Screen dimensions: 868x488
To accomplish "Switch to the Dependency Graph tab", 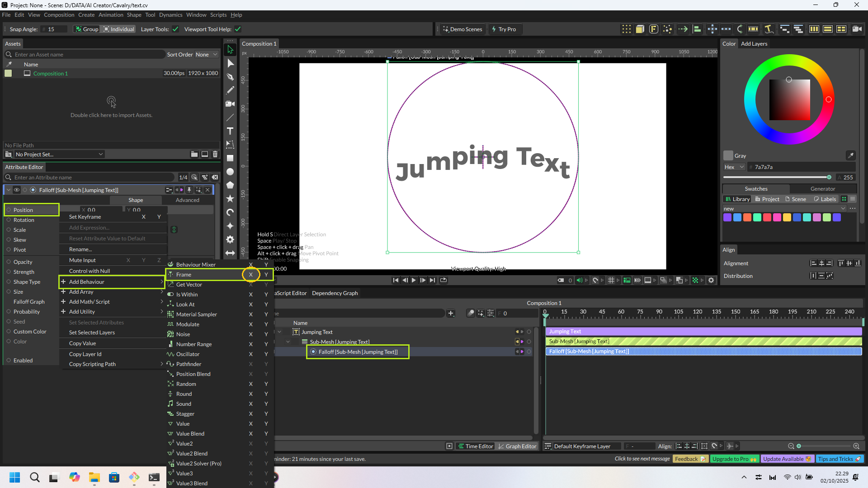I will 335,293.
